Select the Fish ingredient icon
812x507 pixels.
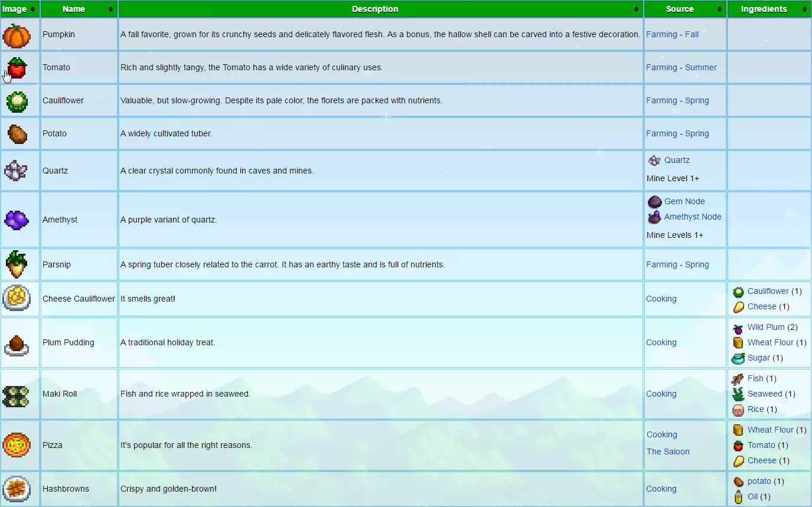coord(738,379)
